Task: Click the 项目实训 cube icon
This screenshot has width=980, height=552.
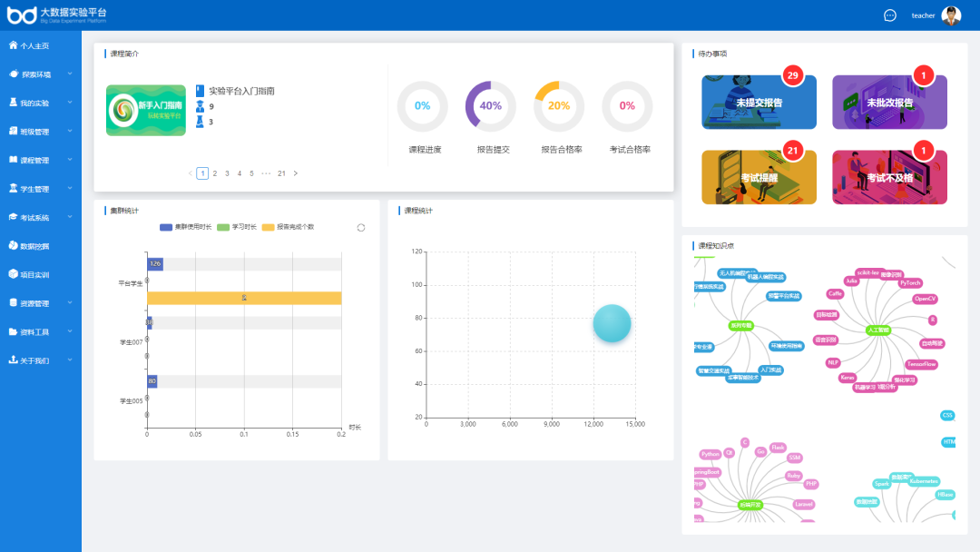Action: (x=13, y=274)
